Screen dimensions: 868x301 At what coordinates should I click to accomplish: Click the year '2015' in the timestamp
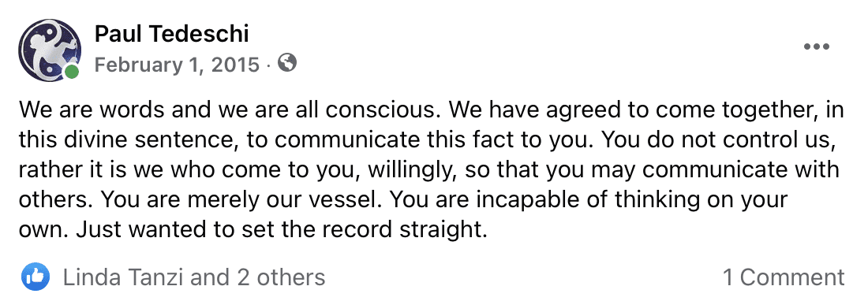tap(234, 65)
